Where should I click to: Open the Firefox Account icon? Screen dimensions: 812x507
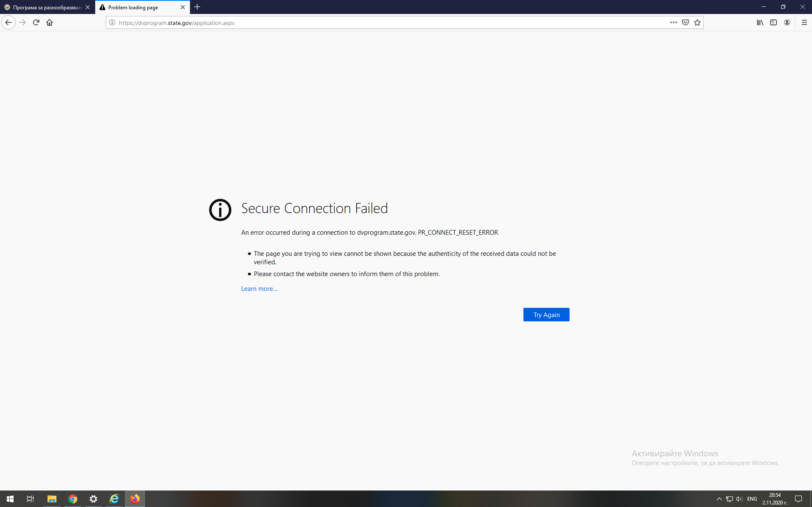pos(787,23)
